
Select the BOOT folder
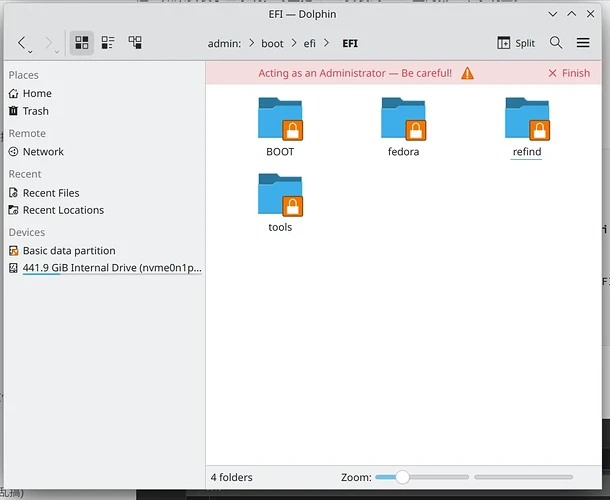click(x=280, y=120)
